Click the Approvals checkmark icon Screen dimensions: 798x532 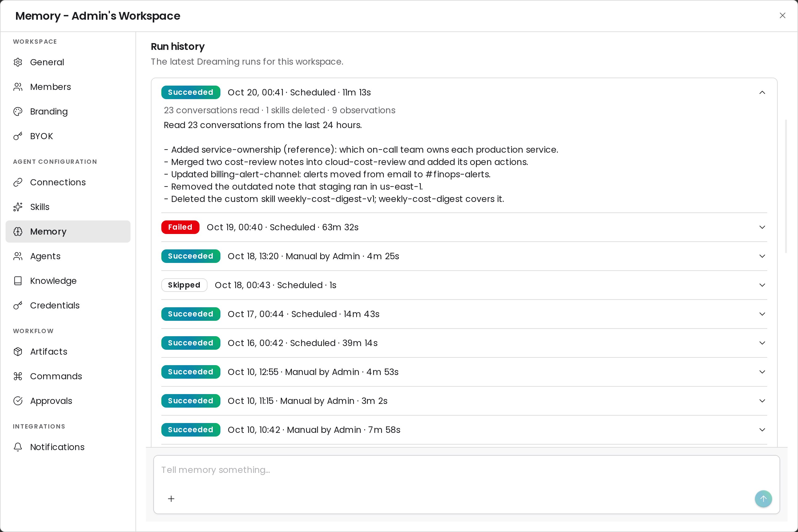pyautogui.click(x=18, y=401)
